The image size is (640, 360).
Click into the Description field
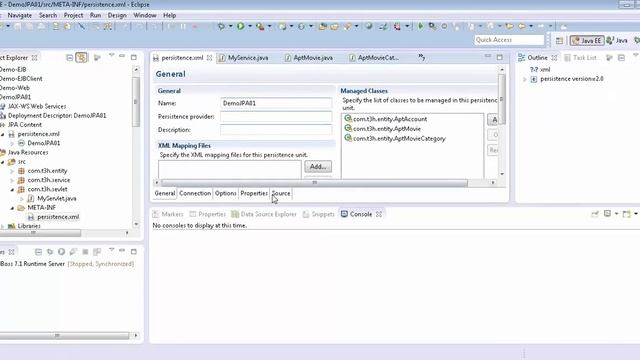(276, 130)
